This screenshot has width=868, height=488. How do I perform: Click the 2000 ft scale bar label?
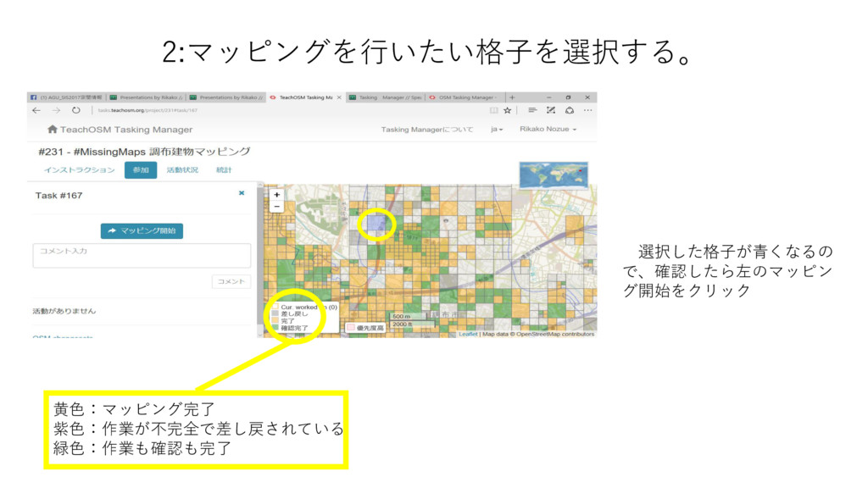tap(403, 324)
